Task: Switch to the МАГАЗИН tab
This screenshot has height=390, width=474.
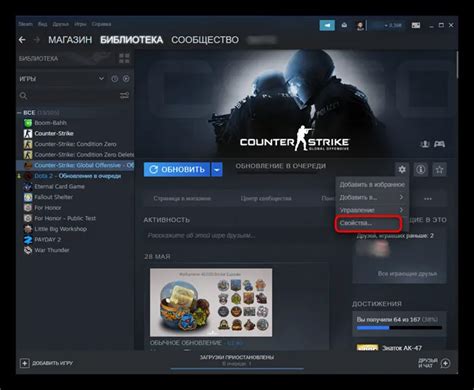Action: click(x=70, y=40)
